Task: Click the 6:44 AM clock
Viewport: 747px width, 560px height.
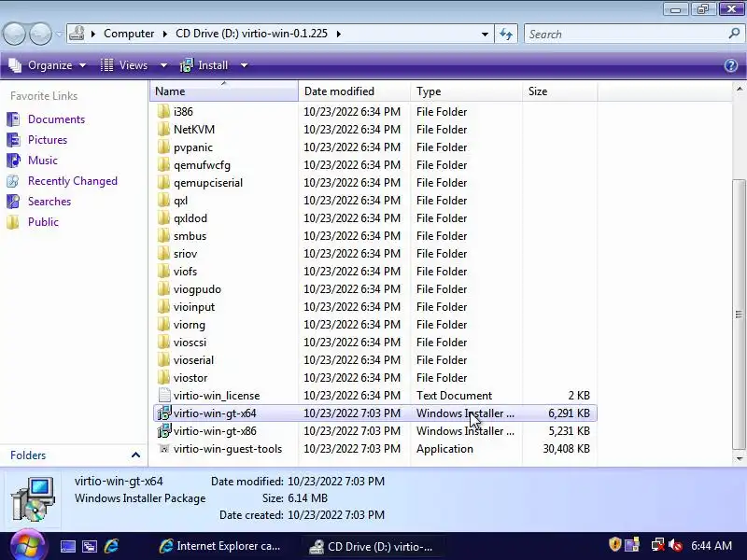Action: click(x=712, y=545)
